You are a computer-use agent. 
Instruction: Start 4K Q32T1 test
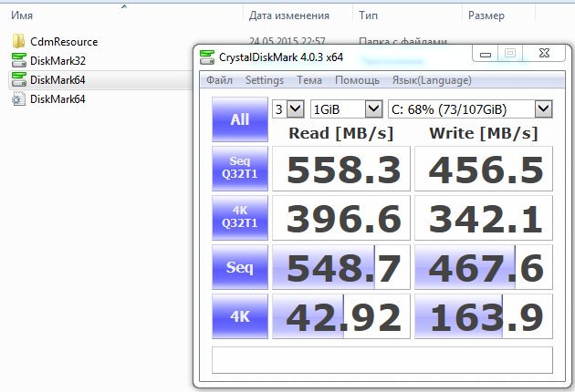240,218
